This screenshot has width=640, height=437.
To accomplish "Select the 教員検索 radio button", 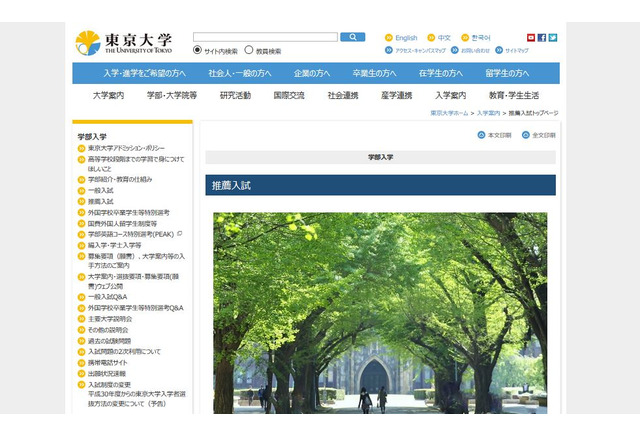I will pyautogui.click(x=249, y=50).
